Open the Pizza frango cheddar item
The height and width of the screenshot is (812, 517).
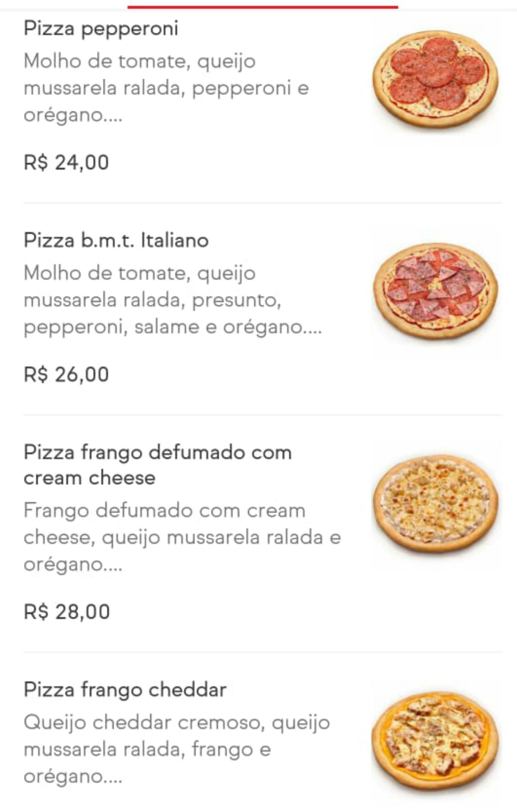[125, 689]
